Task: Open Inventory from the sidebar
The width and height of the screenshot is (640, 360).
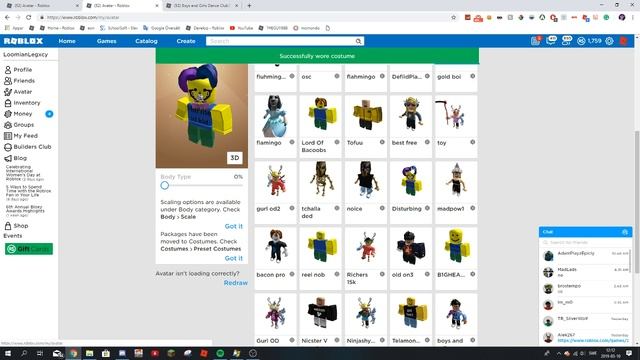Action: point(22,103)
